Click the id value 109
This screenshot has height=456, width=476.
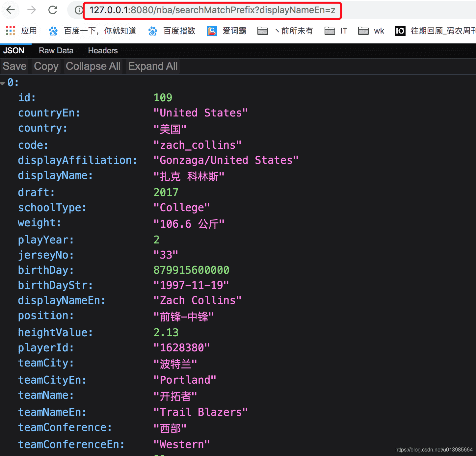click(163, 98)
